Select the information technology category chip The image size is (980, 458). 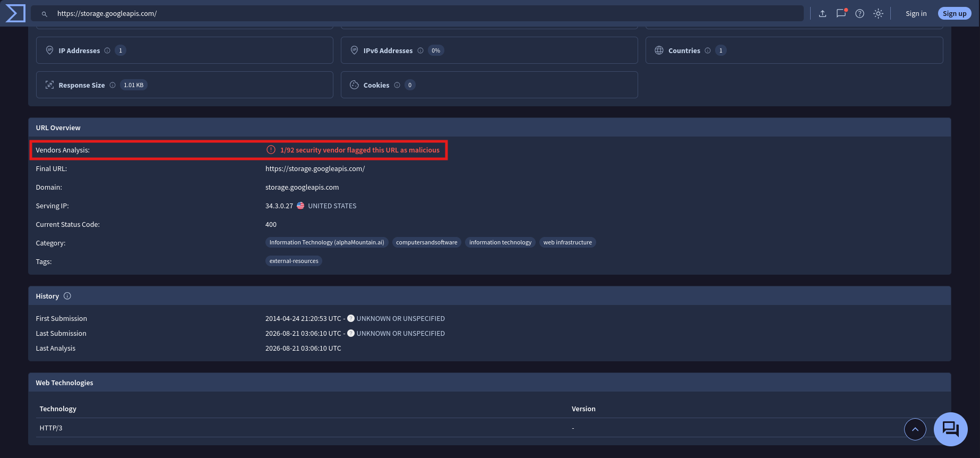point(500,242)
